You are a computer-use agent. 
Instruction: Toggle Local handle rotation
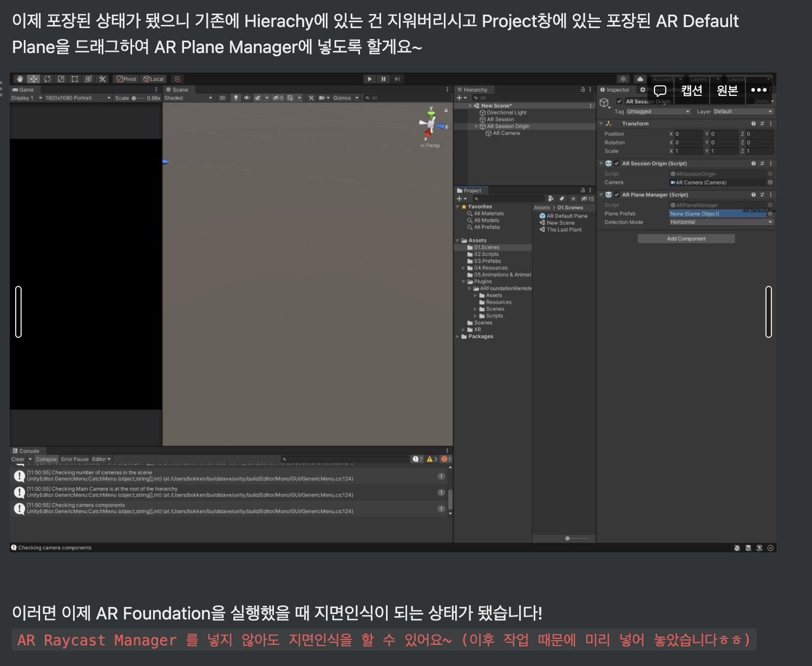pyautogui.click(x=154, y=79)
